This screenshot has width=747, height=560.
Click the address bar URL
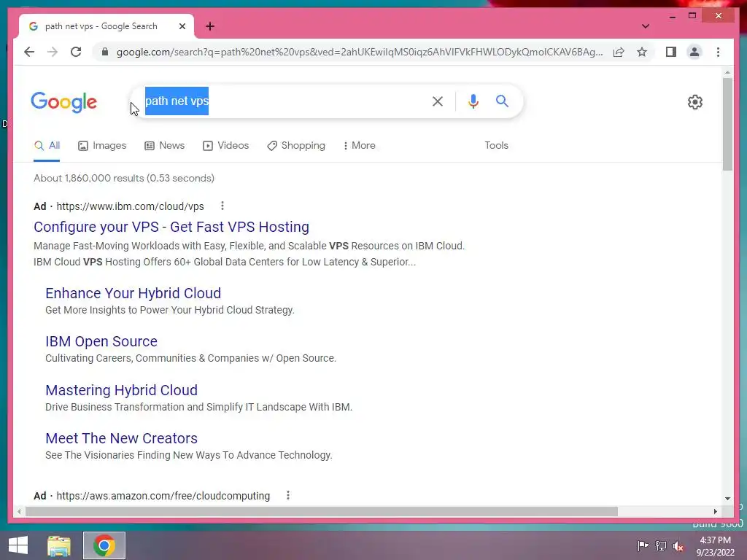pos(360,52)
